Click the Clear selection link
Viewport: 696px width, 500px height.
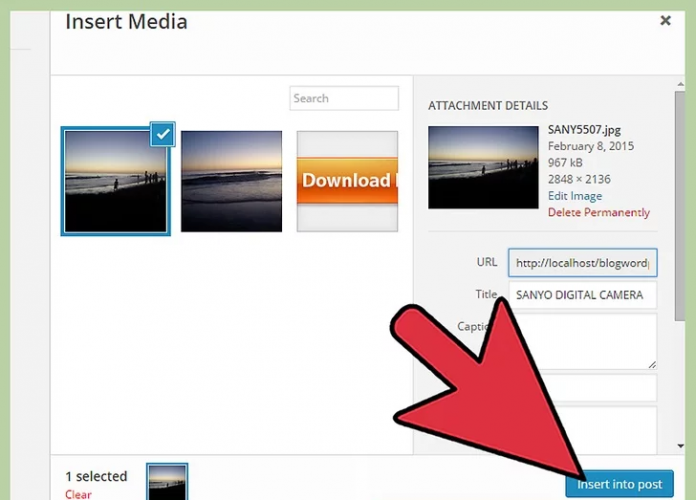pyautogui.click(x=78, y=494)
